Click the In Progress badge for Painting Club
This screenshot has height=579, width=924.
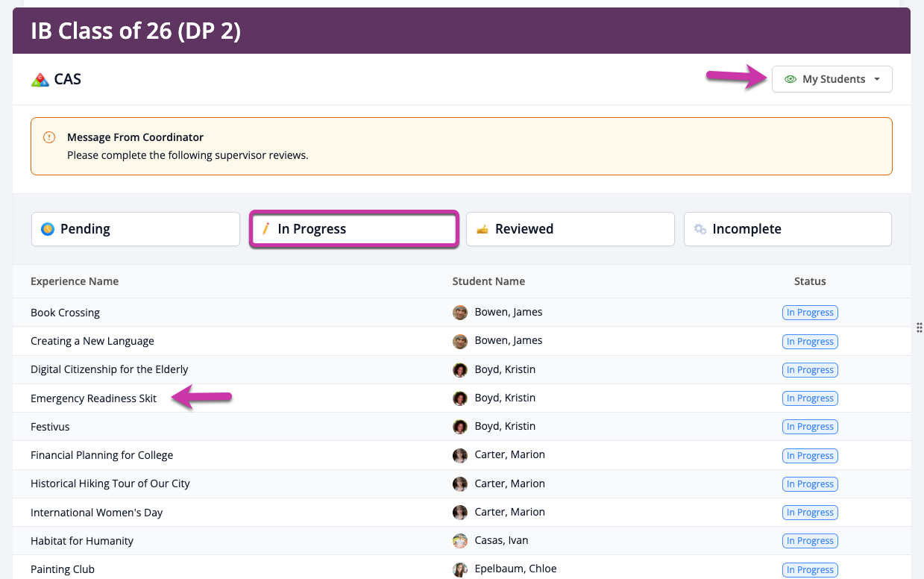(x=810, y=570)
